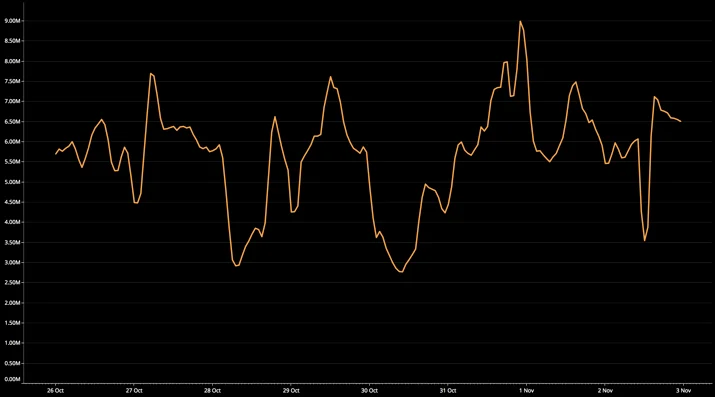Screen dimensions: 715x397
Task: Click the 3.00M y-axis label
Action: (12, 263)
